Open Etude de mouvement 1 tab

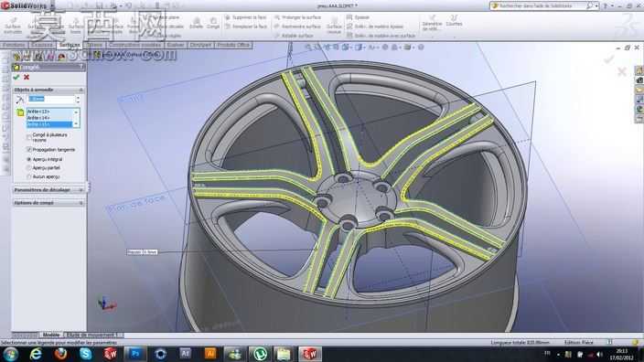point(92,335)
